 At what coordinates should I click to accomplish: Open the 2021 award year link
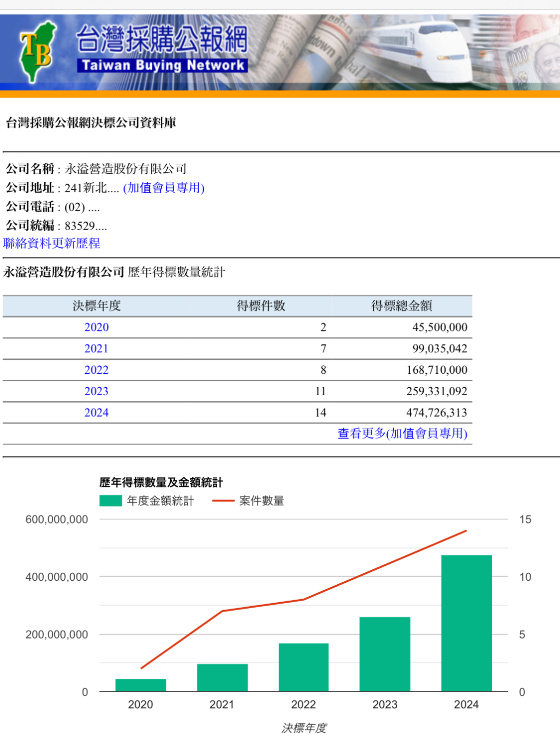tap(96, 349)
